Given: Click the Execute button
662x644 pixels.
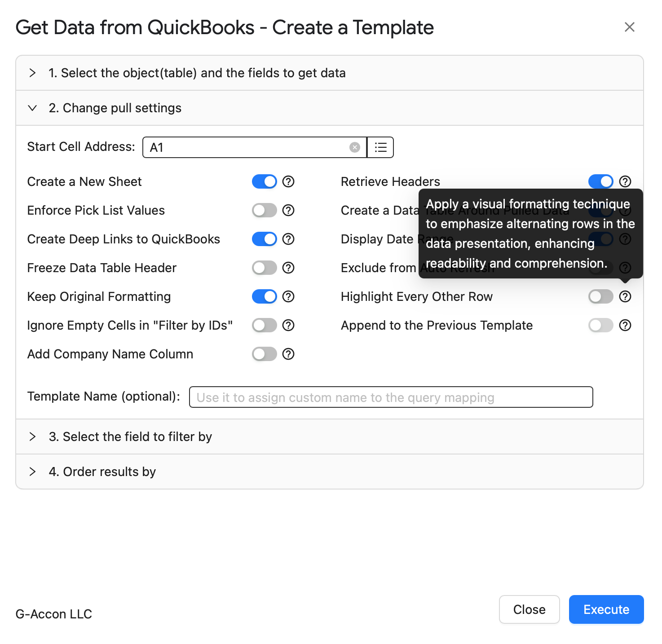Looking at the screenshot, I should (606, 609).
